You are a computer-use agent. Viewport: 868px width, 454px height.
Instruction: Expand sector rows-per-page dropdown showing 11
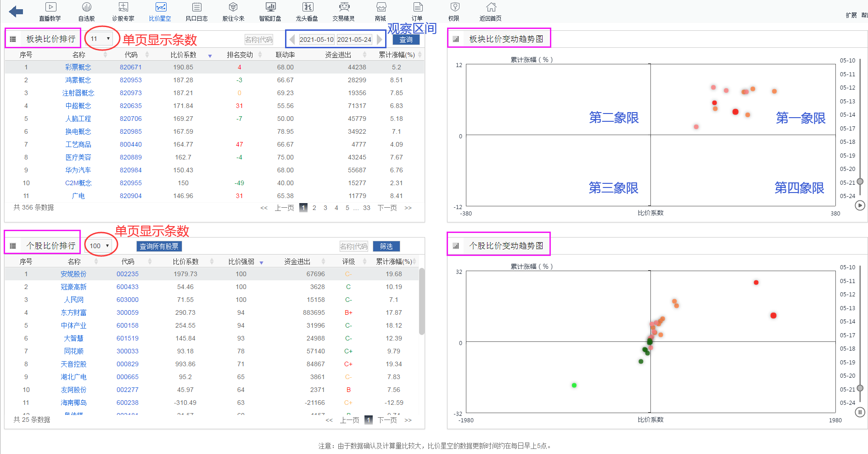(x=101, y=39)
